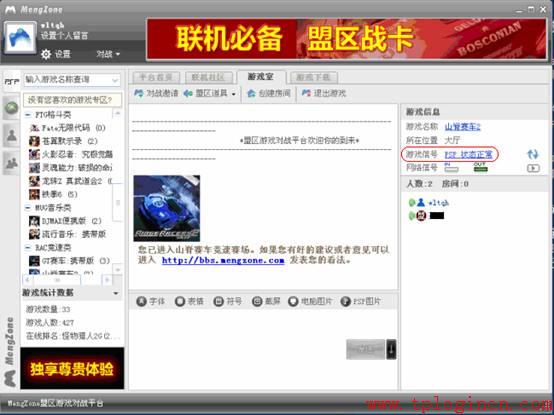554x415 pixels.
Task: Open the 设置 gear icon
Action: 46,54
